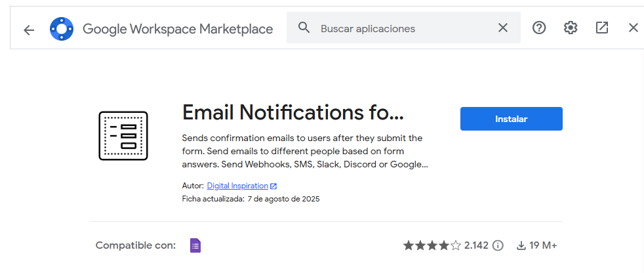Install the add-on with Instalar button
644x273 pixels.
coord(512,119)
